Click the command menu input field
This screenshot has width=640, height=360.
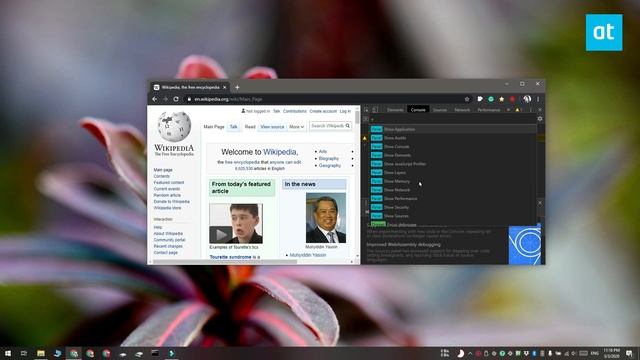453,120
